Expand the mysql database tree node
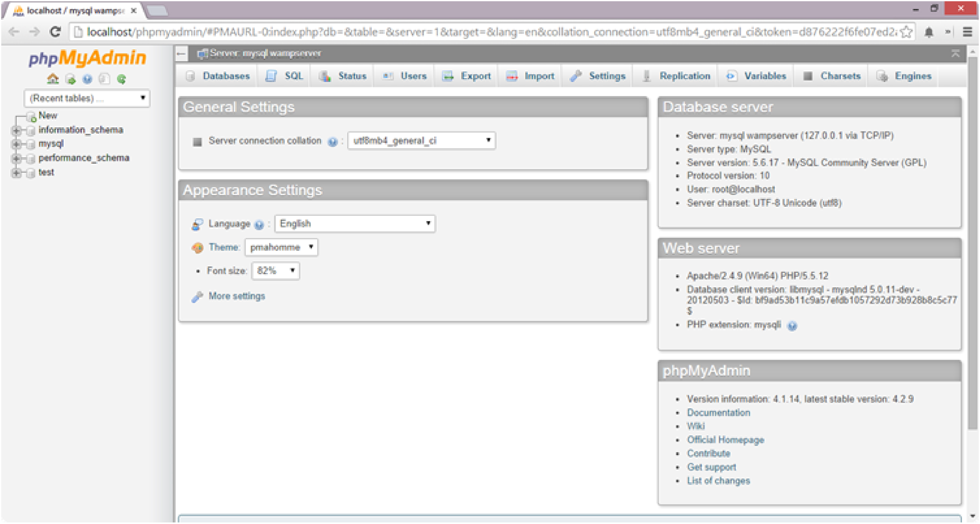The height and width of the screenshot is (524, 980). click(16, 145)
